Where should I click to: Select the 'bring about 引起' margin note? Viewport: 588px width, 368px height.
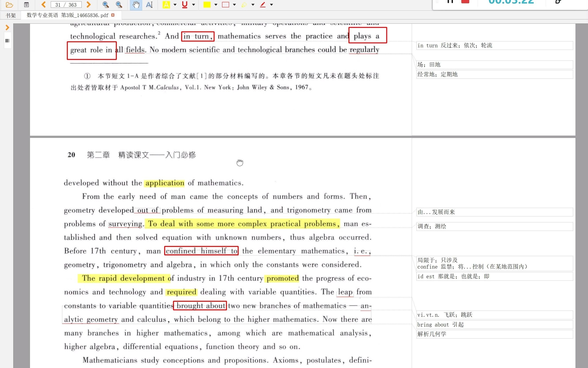(494, 324)
